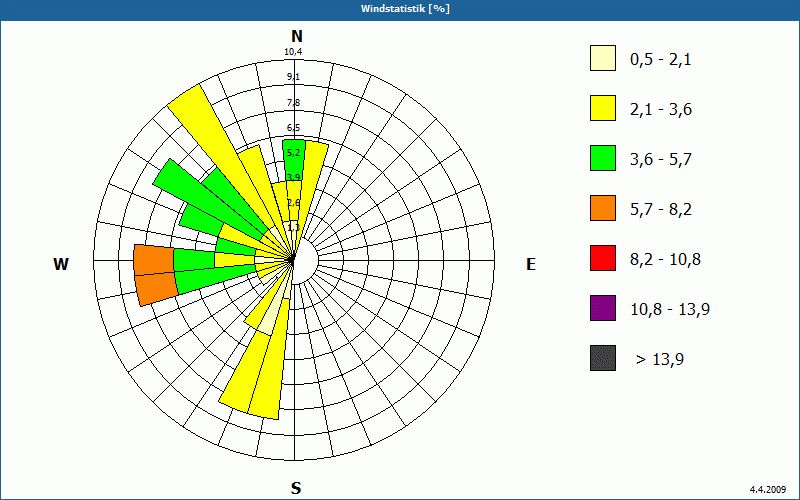Click the 9,1 axis scale value
This screenshot has width=800, height=500.
293,77
